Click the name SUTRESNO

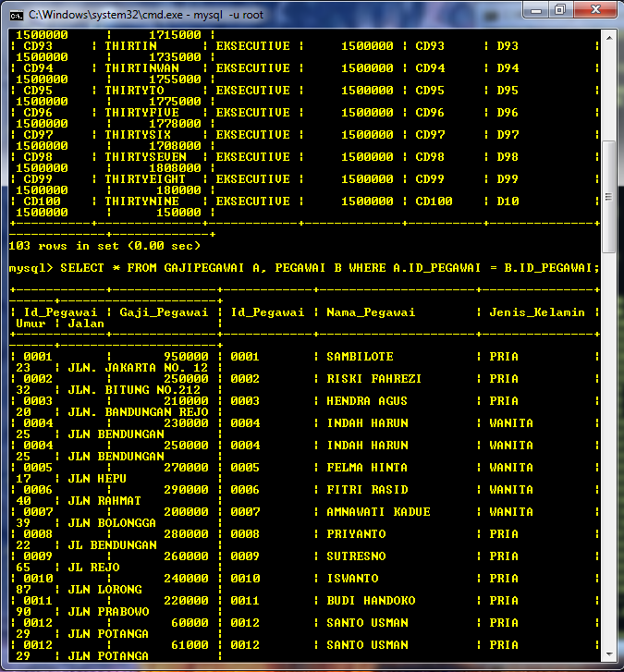coord(356,556)
